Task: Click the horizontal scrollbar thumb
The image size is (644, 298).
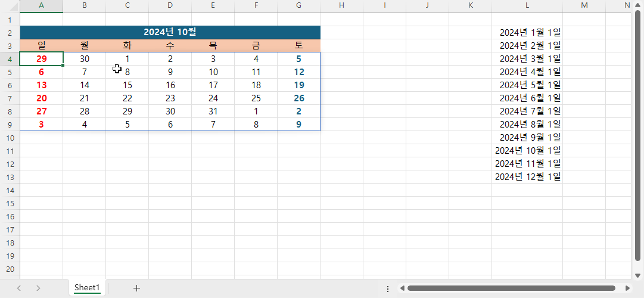Action: point(511,288)
